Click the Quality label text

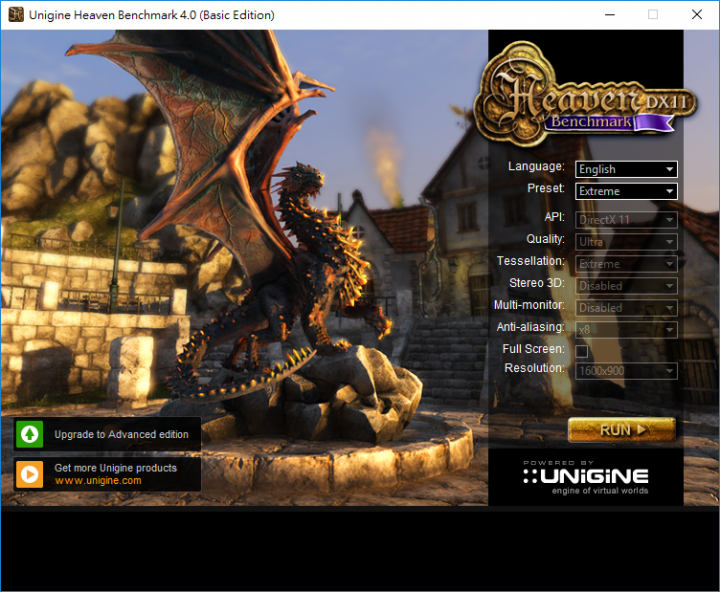click(x=546, y=239)
